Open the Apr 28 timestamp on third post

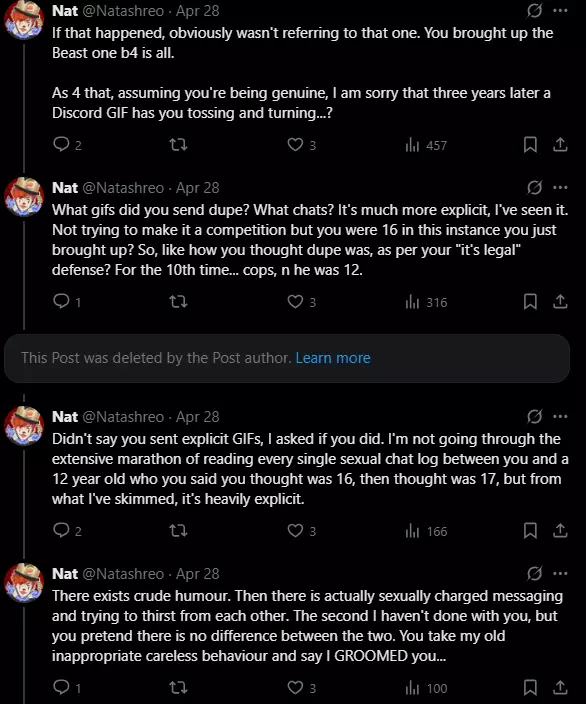(198, 417)
